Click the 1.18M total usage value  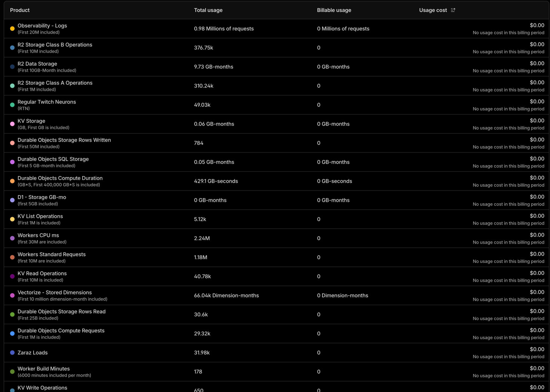(x=201, y=257)
